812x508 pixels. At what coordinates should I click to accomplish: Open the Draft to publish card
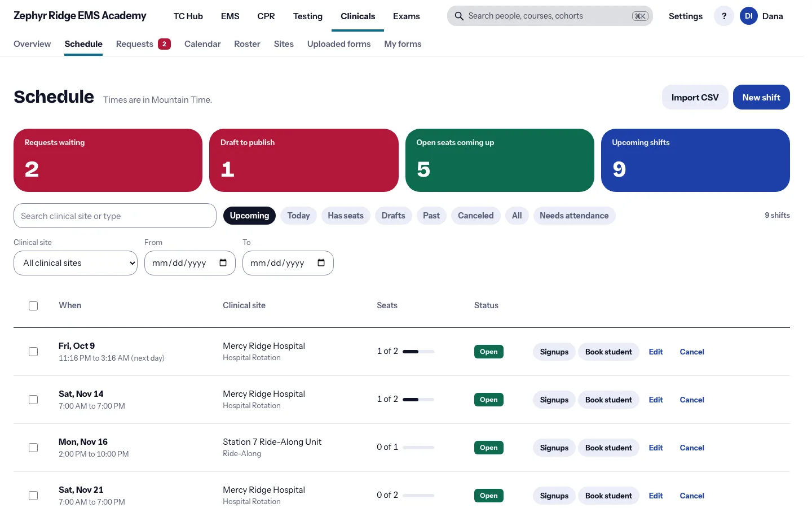point(304,160)
